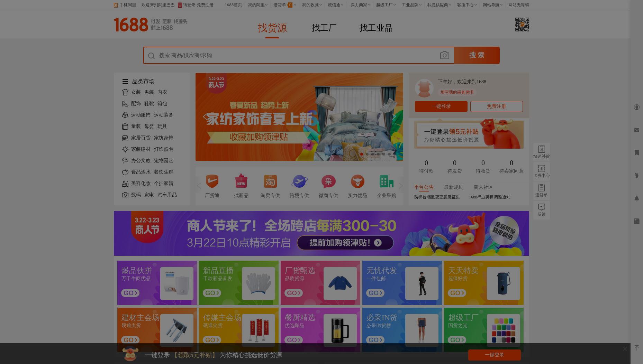This screenshot has width=643, height=364.
Task: Open the 女装 category link
Action: pos(136,92)
